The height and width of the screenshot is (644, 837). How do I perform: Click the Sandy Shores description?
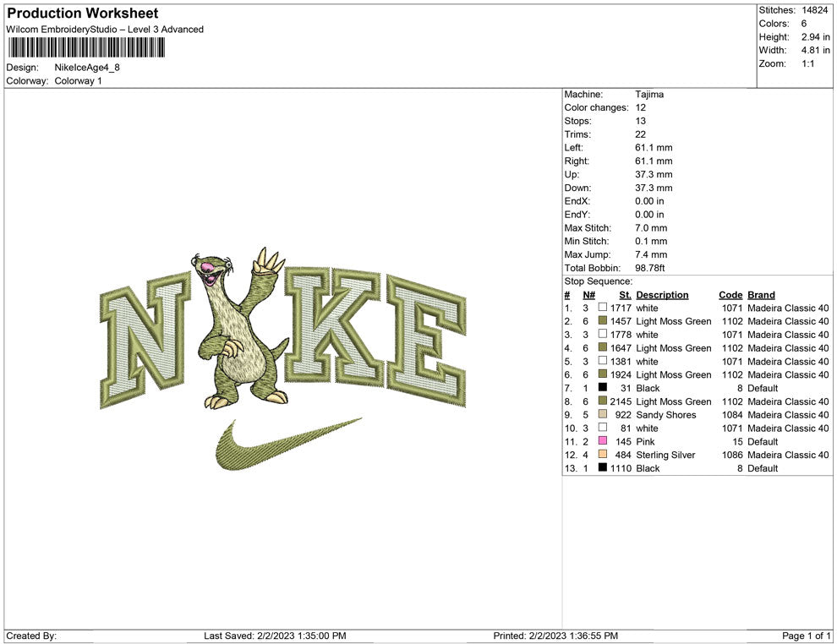(666, 415)
